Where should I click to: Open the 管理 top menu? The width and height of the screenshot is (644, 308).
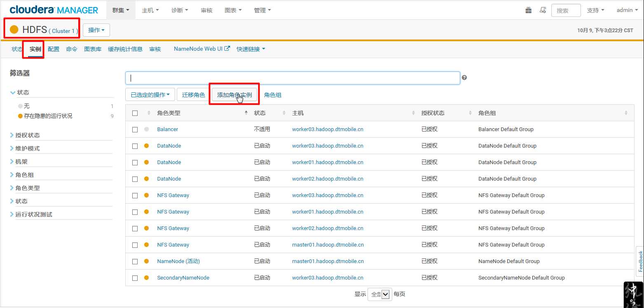coord(263,10)
